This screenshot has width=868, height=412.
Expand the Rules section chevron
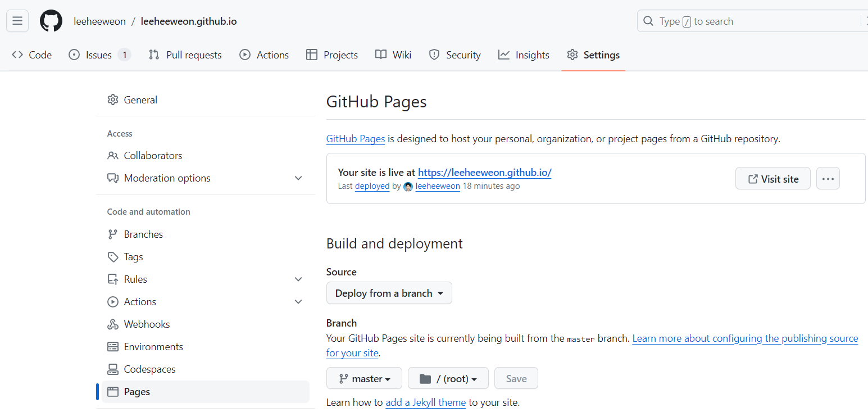click(298, 279)
